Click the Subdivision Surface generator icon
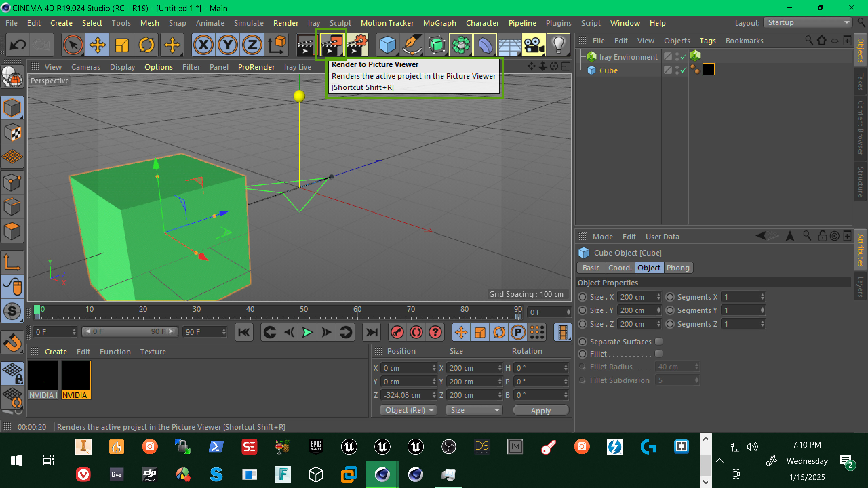 (x=437, y=45)
